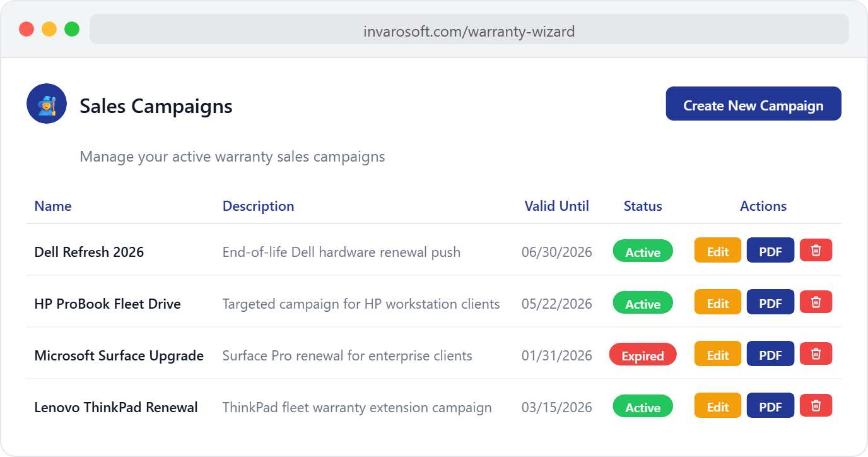The height and width of the screenshot is (457, 868).
Task: Click the Sales Campaigns page heading
Action: 156,106
